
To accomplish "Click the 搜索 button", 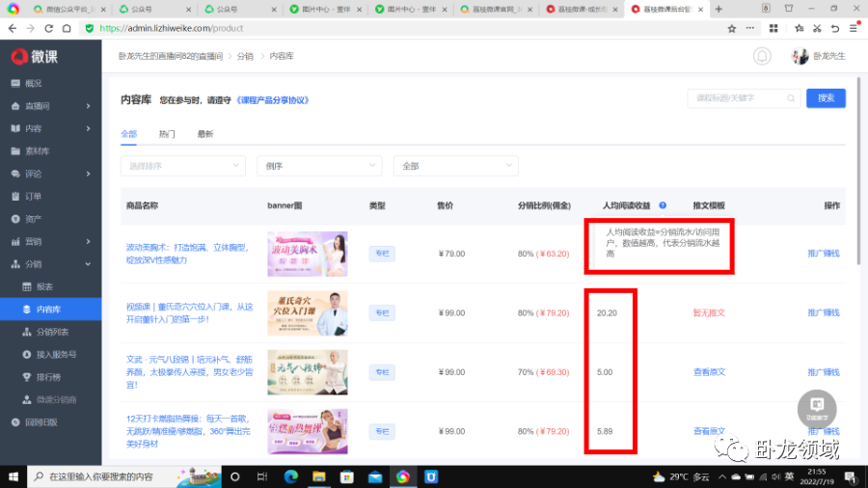I will point(826,98).
